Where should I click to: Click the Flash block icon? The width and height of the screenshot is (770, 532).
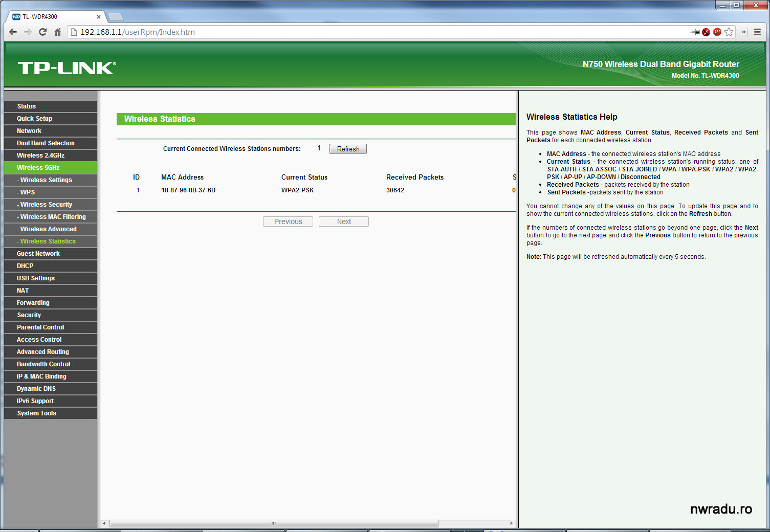point(706,32)
